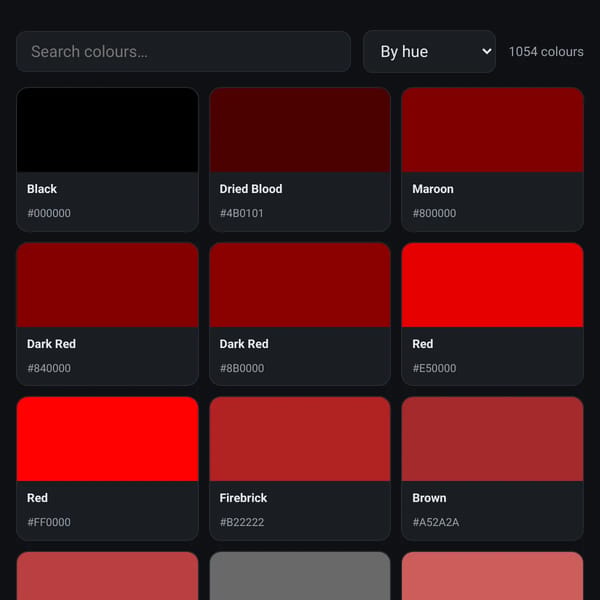Open the By hue sort dropdown
The width and height of the screenshot is (600, 600).
point(429,52)
